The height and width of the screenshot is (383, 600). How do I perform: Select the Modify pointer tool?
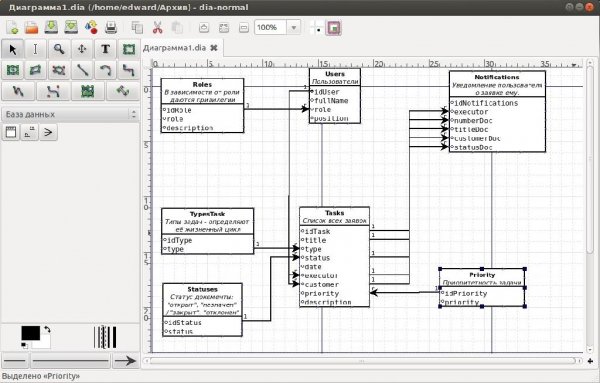click(13, 49)
